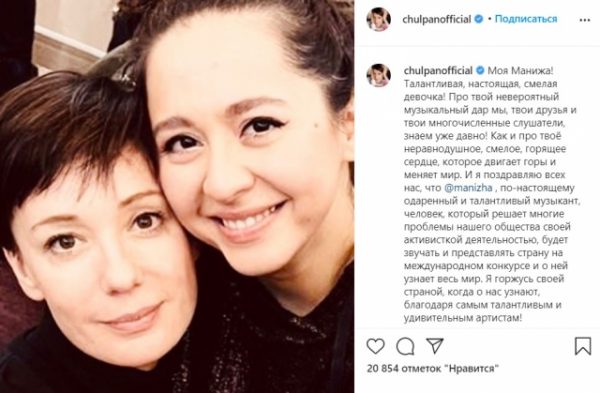Open comments with the speech bubble icon
The height and width of the screenshot is (393, 600).
tap(405, 347)
